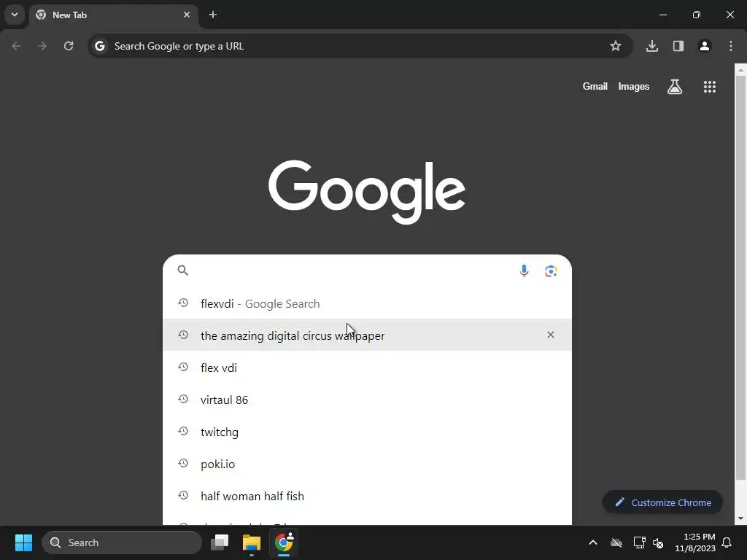Open Gmail link
Image resolution: width=747 pixels, height=560 pixels.
coord(595,86)
